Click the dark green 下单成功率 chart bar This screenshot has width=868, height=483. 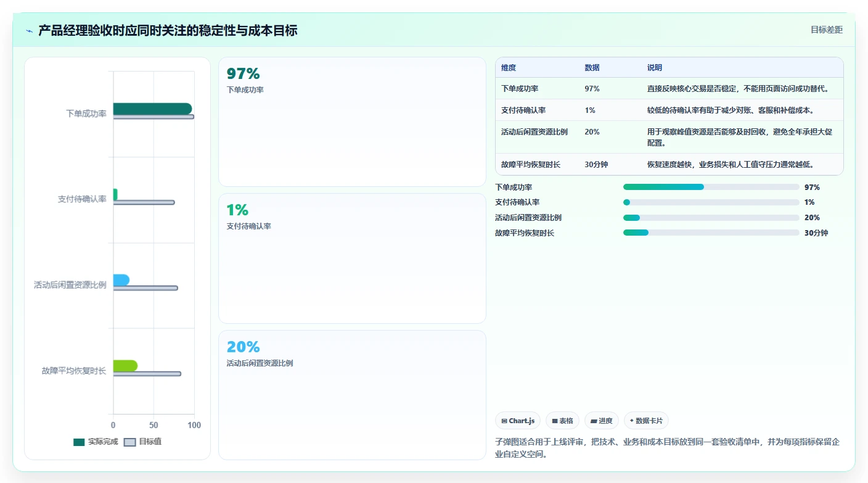coord(152,109)
